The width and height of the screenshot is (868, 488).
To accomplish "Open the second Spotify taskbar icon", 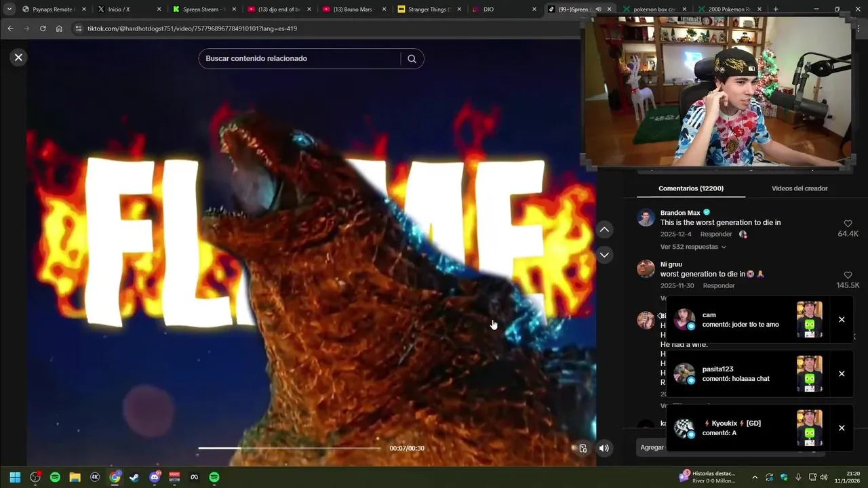I will click(214, 477).
